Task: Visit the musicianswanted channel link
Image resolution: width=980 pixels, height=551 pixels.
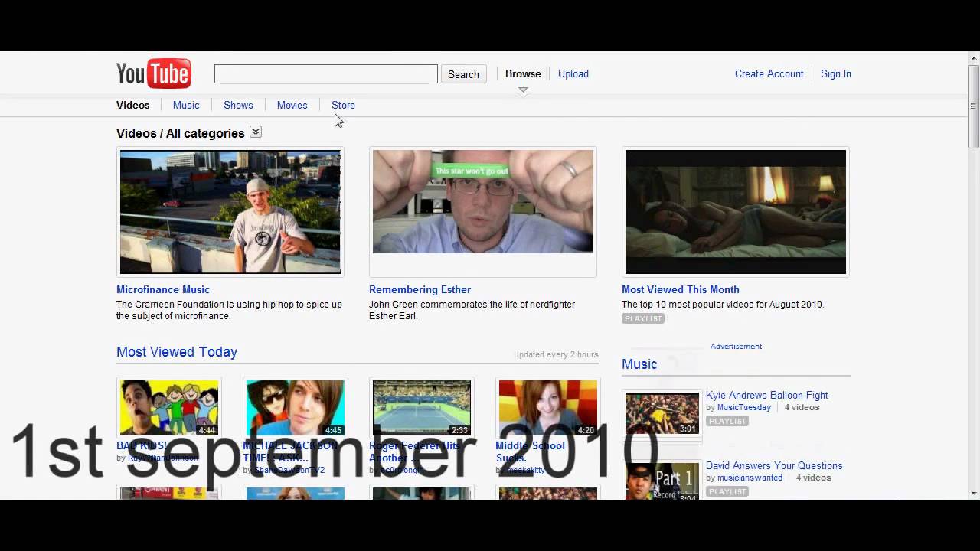Action: pos(750,478)
